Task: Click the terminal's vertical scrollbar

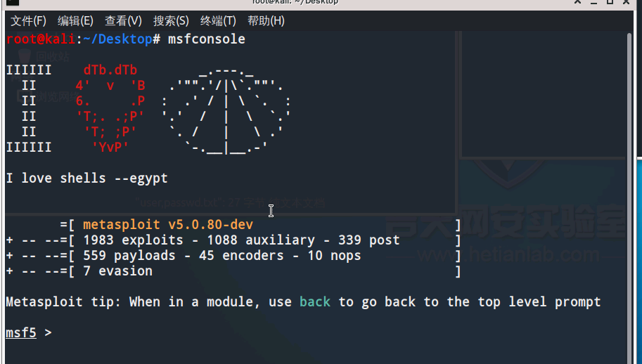Action: click(630, 198)
